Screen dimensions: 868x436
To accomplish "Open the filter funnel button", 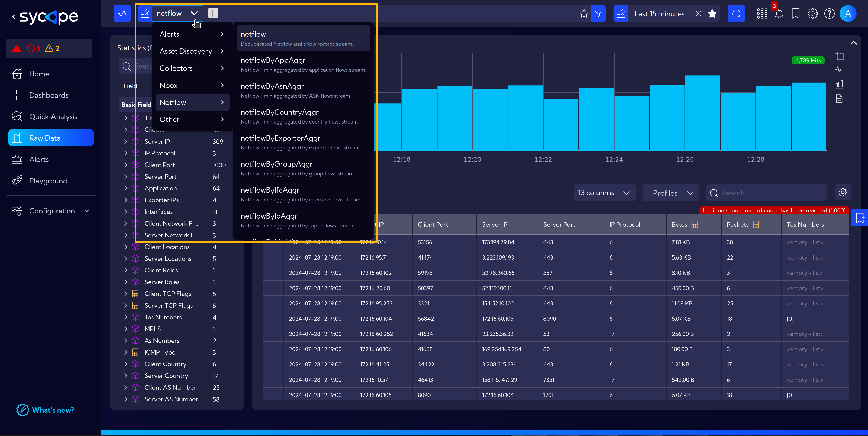I will click(x=599, y=13).
